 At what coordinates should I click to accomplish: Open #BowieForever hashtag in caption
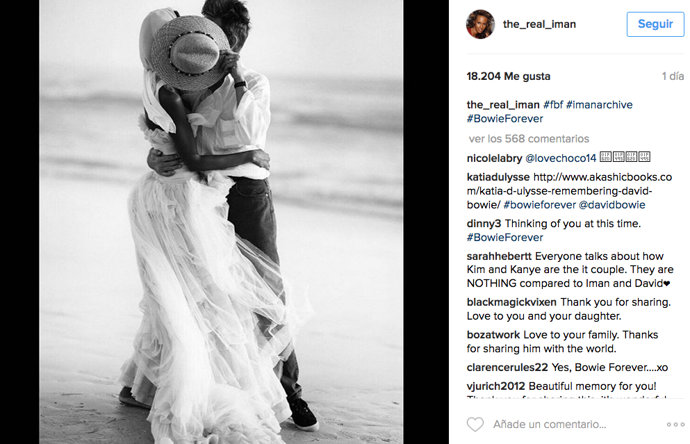click(x=505, y=118)
